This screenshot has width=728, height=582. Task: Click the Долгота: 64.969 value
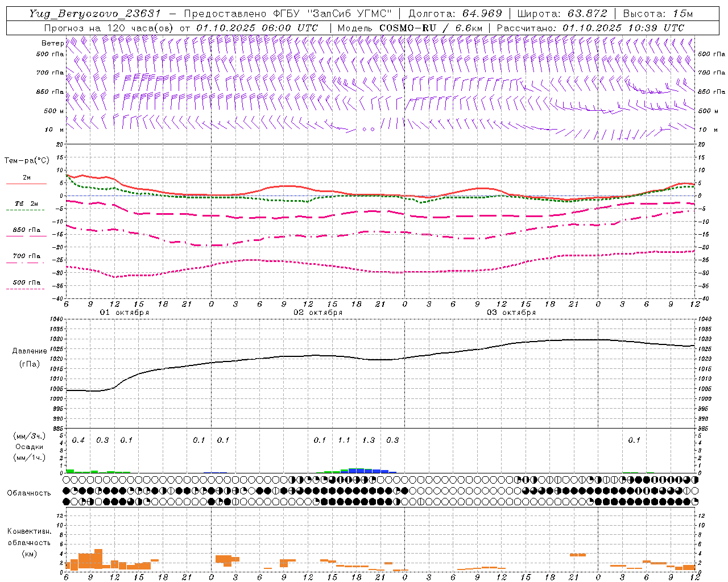coord(455,14)
